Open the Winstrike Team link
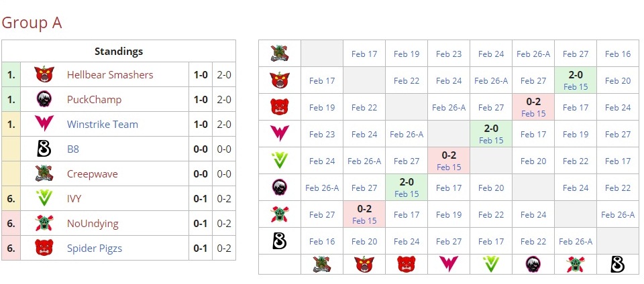Viewport: 644px width, 284px height. click(102, 125)
